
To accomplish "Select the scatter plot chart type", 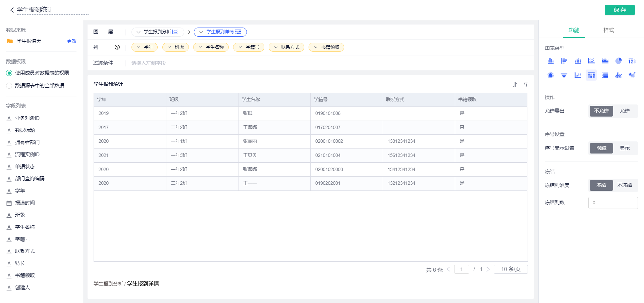I will click(x=578, y=75).
